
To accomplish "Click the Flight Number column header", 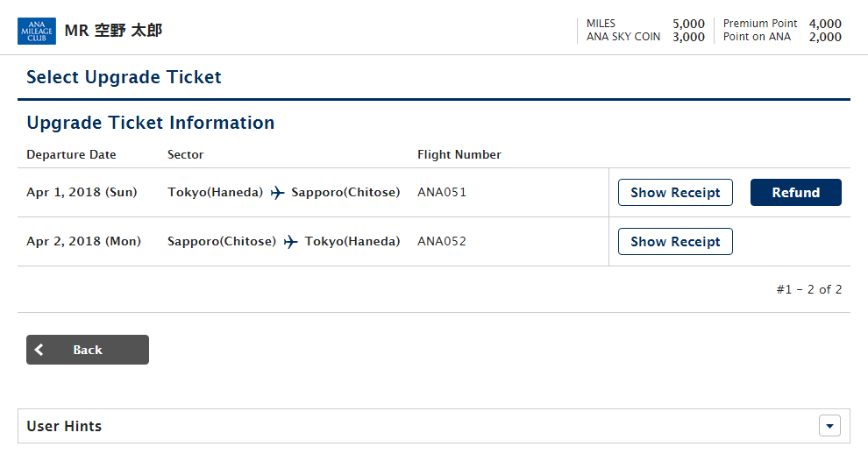I will point(459,155).
